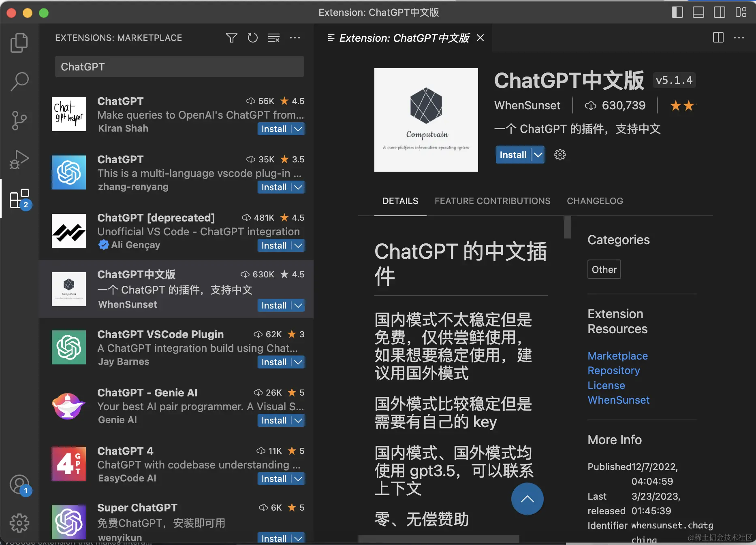Image resolution: width=756 pixels, height=545 pixels.
Task: Expand Install dropdown for Super ChatGPT
Action: [298, 538]
